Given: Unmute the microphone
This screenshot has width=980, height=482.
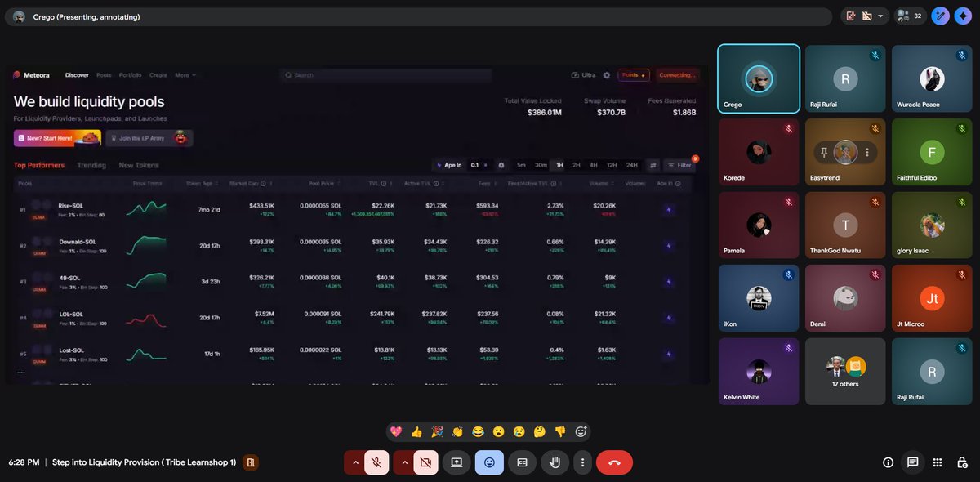Looking at the screenshot, I should pyautogui.click(x=376, y=462).
